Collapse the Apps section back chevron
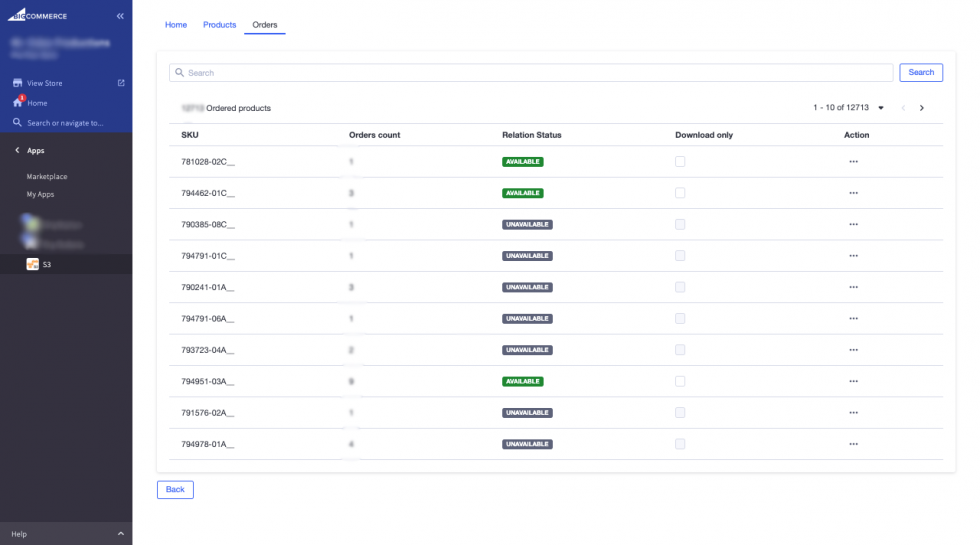 pyautogui.click(x=17, y=150)
